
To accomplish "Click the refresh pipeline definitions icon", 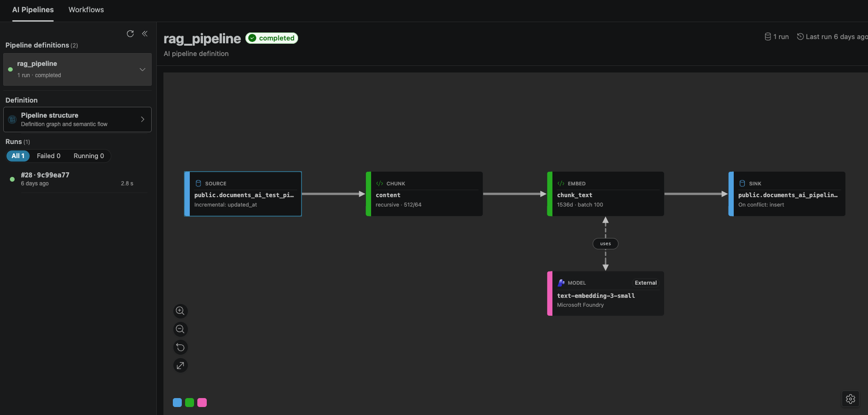I will tap(130, 33).
